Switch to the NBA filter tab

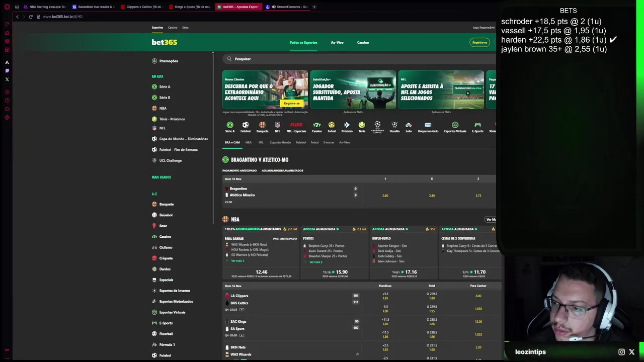click(249, 142)
